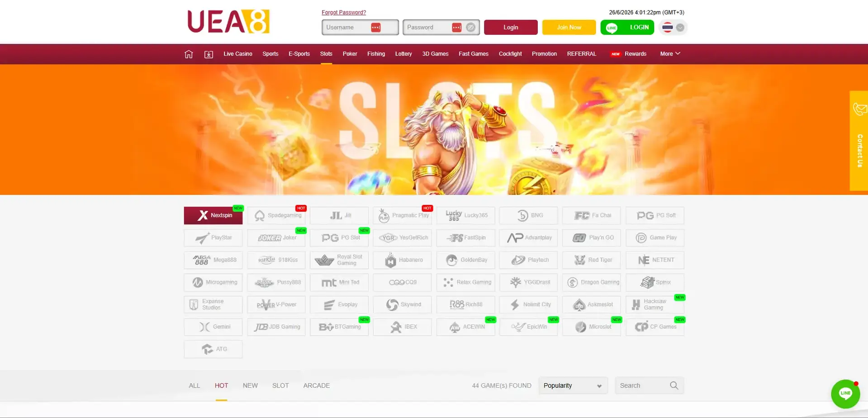
Task: Open the download app icon
Action: coord(209,54)
